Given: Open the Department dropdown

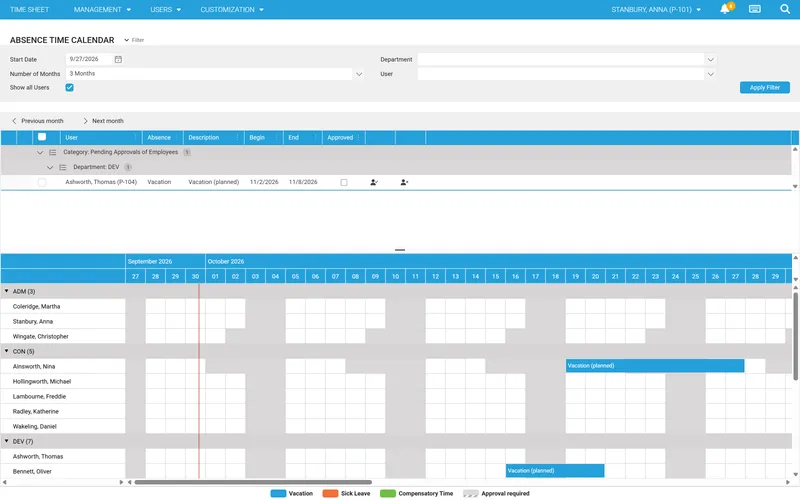Looking at the screenshot, I should coord(710,60).
